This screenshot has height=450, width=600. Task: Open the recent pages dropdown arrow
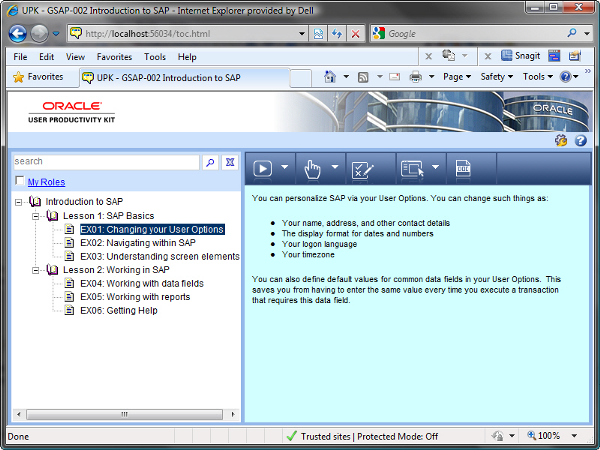click(56, 34)
